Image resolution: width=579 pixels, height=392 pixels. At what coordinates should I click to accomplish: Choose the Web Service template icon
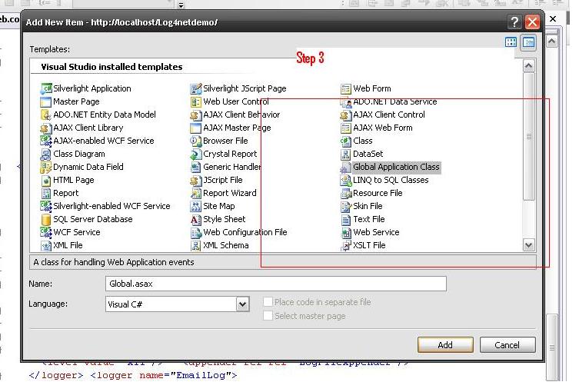click(345, 233)
